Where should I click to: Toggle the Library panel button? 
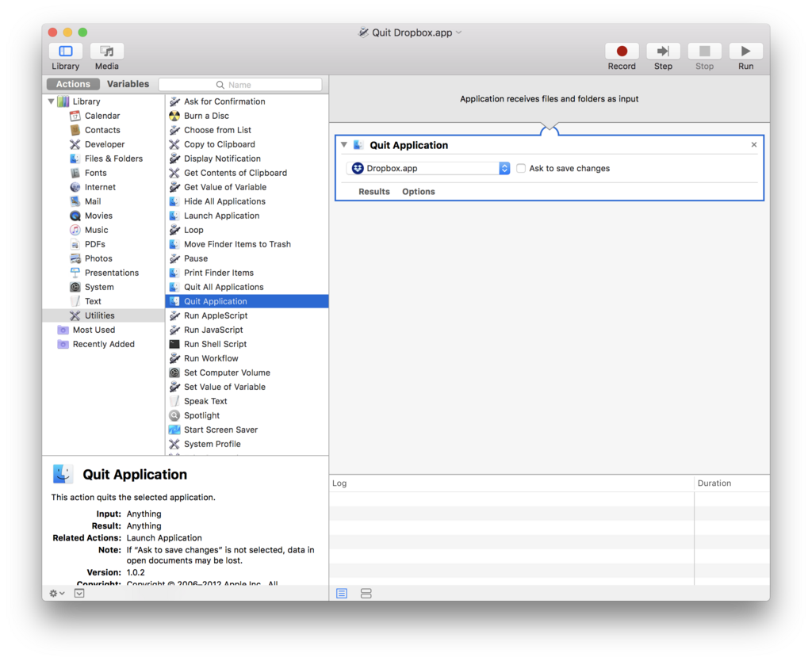pos(65,52)
